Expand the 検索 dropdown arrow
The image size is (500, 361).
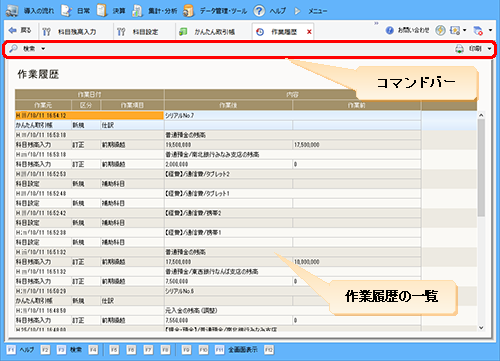43,49
